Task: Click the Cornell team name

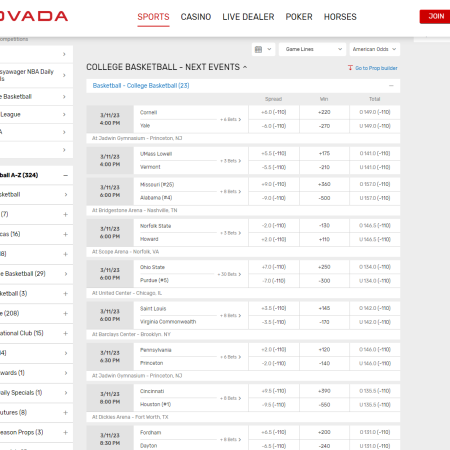Action: pos(148,112)
